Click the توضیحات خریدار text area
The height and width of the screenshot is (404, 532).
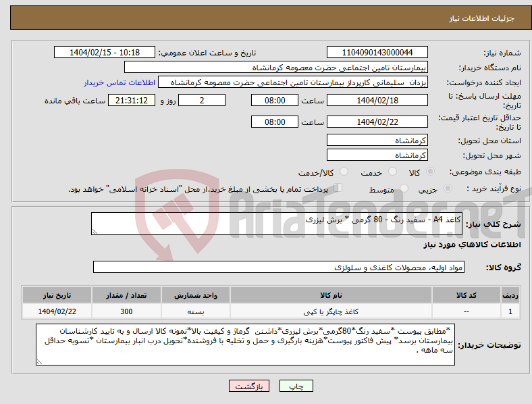click(x=245, y=345)
